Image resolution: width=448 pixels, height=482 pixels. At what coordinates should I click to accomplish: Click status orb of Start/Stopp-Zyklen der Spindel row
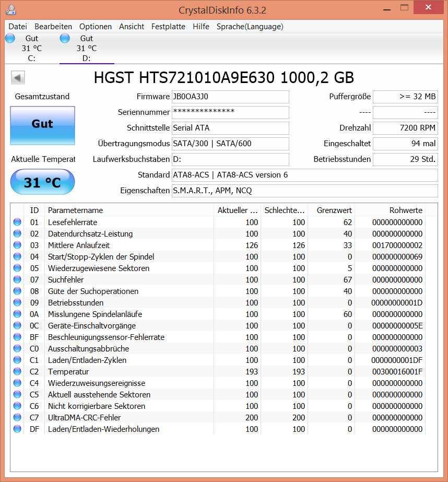[18, 256]
